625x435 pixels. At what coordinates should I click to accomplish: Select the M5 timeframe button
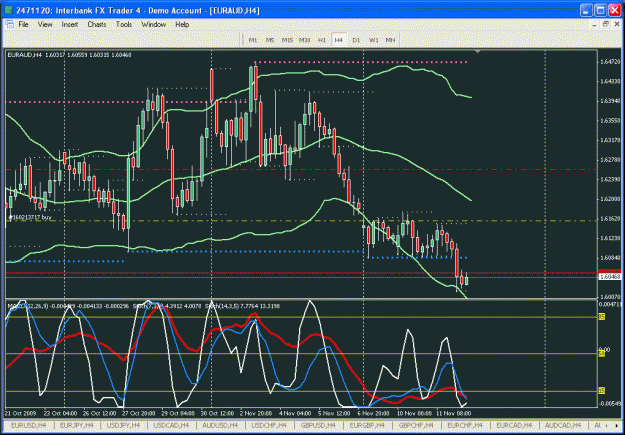[270, 40]
